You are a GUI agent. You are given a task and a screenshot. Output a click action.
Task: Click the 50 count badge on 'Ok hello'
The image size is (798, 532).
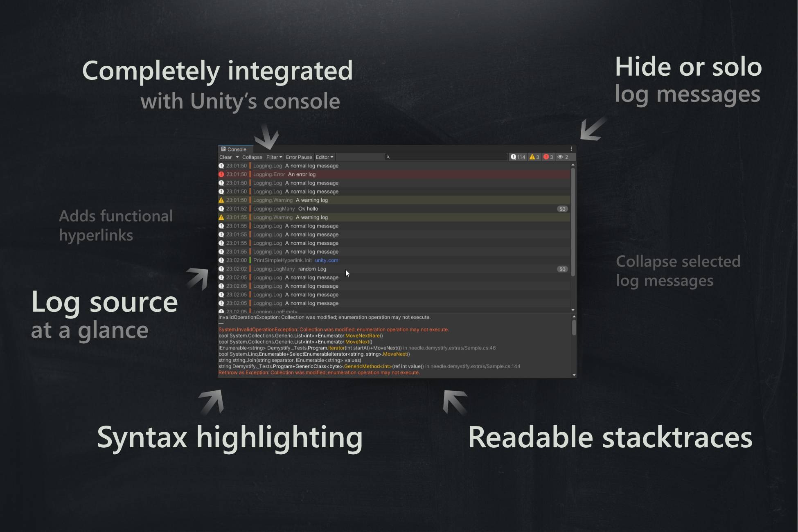(x=562, y=209)
